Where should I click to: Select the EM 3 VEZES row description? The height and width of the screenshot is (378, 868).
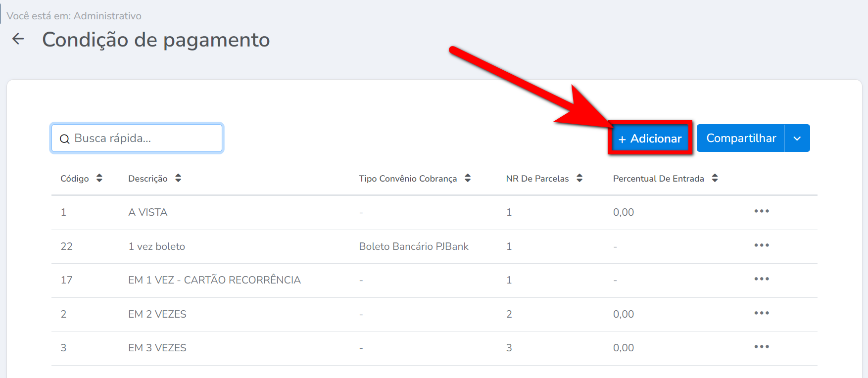click(157, 348)
